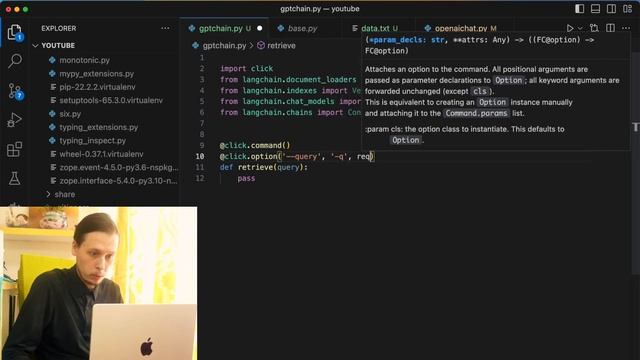This screenshot has width=640, height=360.
Task: Toggle primary sidebar layout icon
Action: click(579, 9)
